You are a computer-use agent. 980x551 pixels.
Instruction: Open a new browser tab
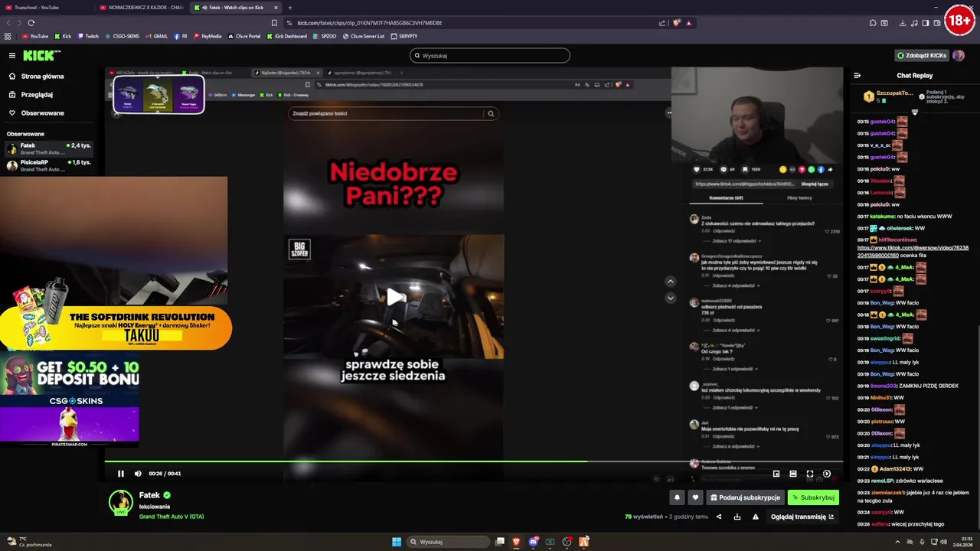290,8
